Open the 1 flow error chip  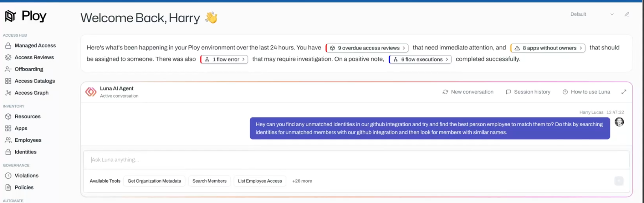tap(224, 59)
